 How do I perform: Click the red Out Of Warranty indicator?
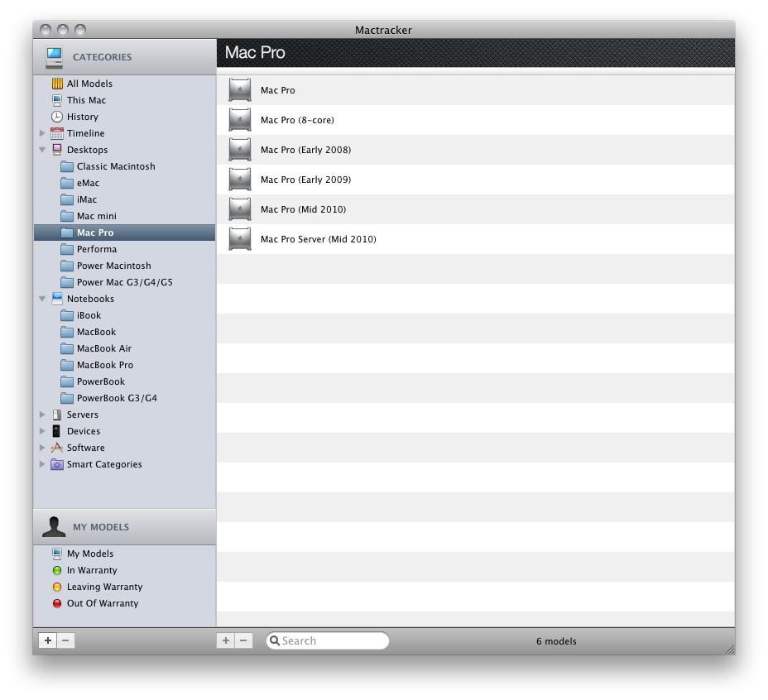[x=57, y=603]
